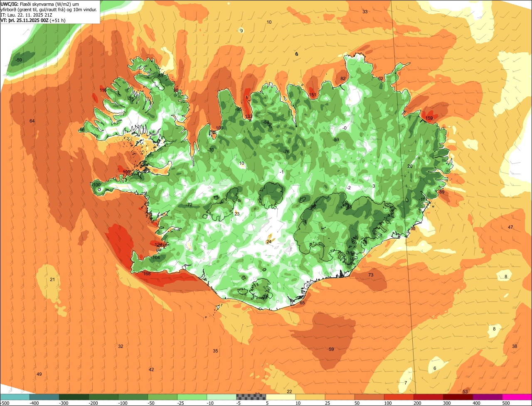Click the value 116 by the Westfjords
Viewport: 532px width, 406px height.
pos(103,90)
